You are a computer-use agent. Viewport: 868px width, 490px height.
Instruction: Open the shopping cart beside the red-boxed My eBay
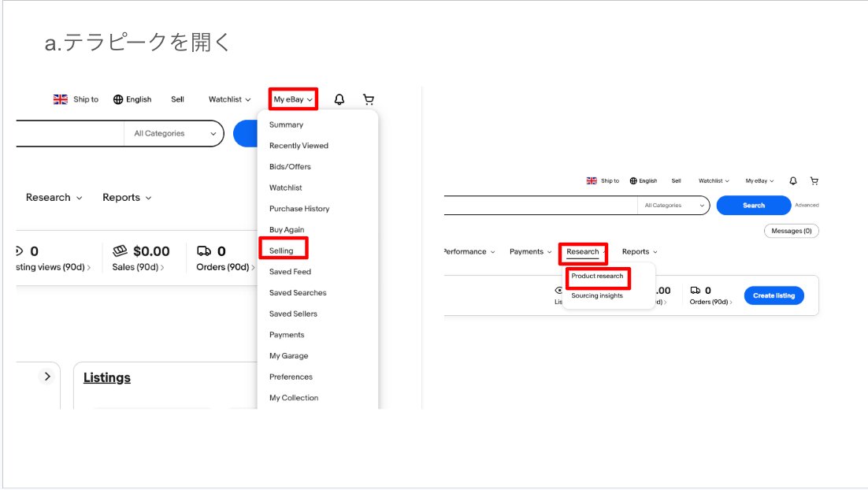pyautogui.click(x=368, y=99)
